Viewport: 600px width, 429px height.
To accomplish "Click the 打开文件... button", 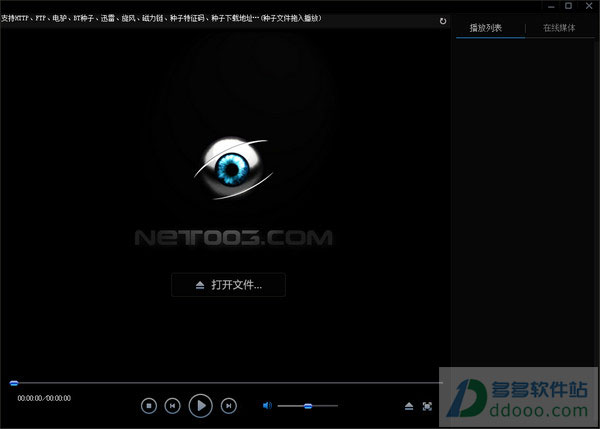I will point(228,285).
